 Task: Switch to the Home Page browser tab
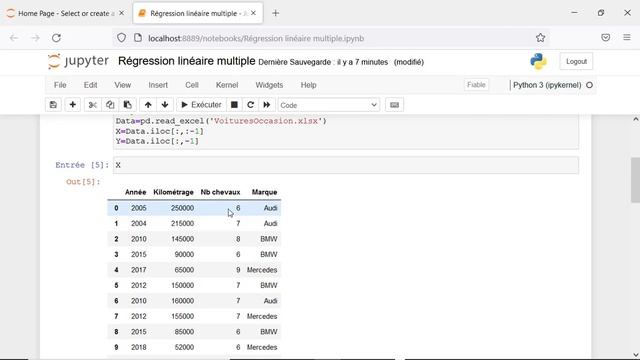(65, 13)
